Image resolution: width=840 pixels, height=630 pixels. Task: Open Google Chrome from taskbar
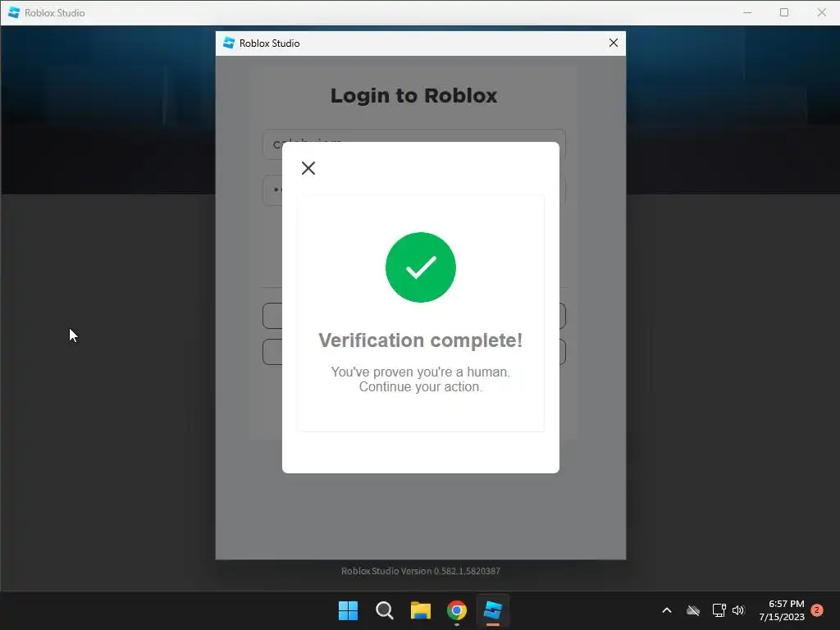(457, 610)
